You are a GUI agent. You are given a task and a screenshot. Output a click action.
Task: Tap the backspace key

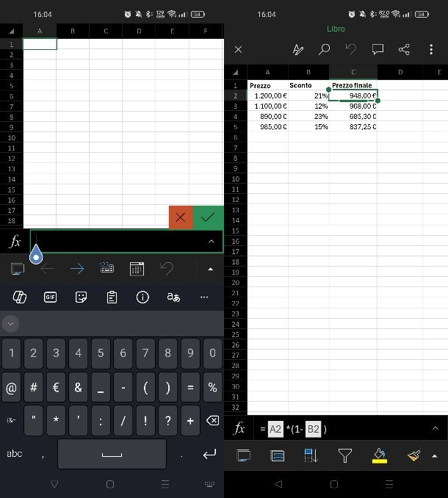[x=212, y=421]
